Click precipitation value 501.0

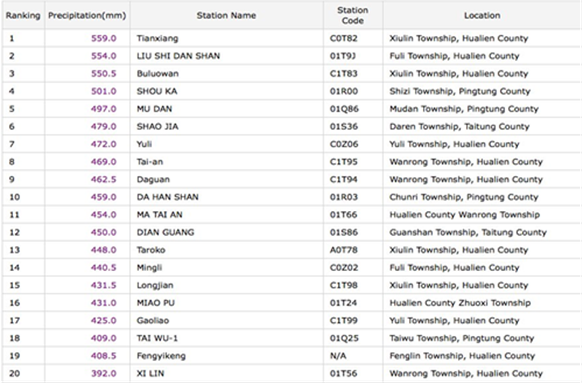[x=104, y=91]
